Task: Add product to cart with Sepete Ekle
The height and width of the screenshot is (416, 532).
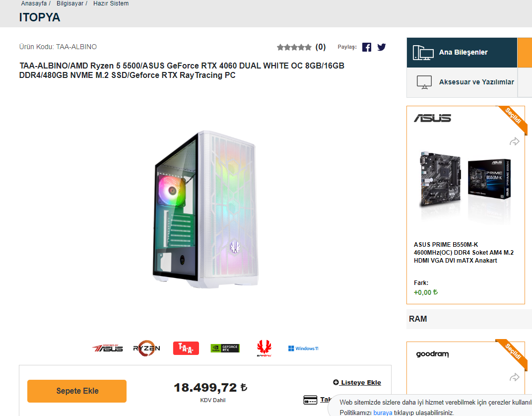Action: click(77, 391)
